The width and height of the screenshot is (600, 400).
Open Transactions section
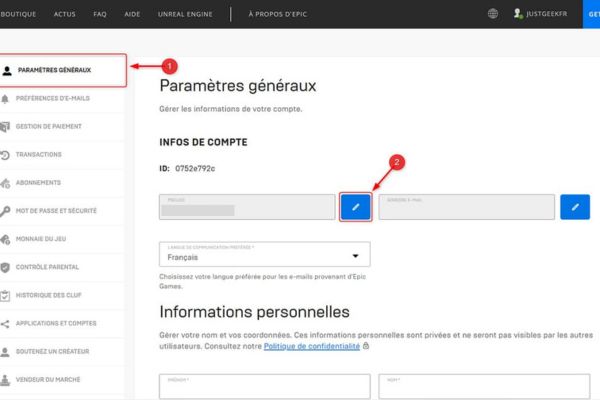[39, 155]
